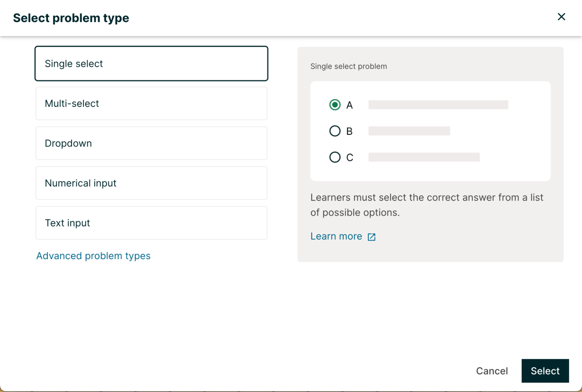Open the Learn more link

pyautogui.click(x=336, y=236)
